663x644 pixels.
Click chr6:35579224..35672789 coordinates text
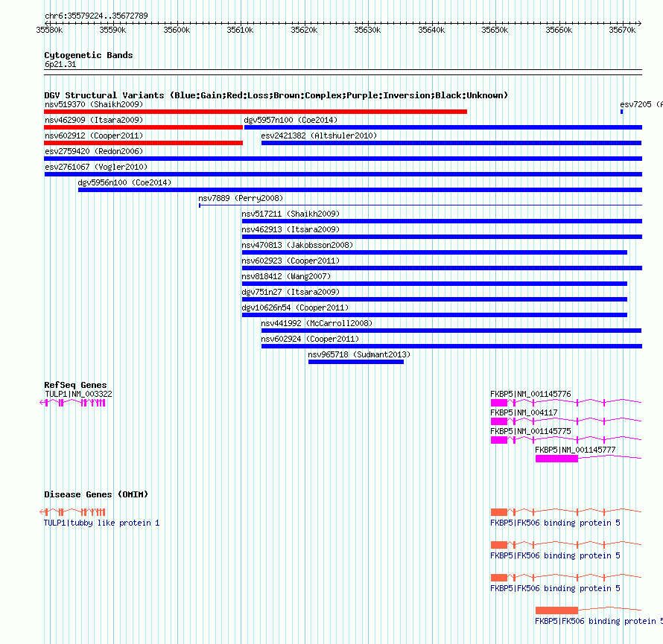tap(96, 16)
